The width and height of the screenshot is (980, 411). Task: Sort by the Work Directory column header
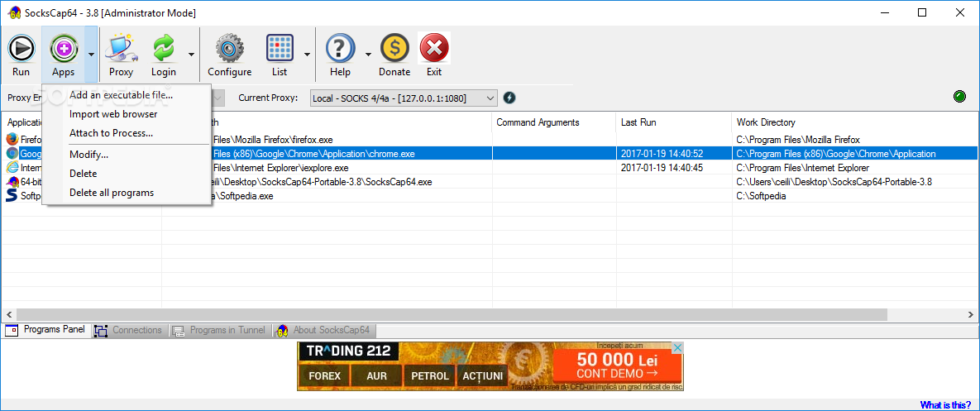pyautogui.click(x=855, y=122)
